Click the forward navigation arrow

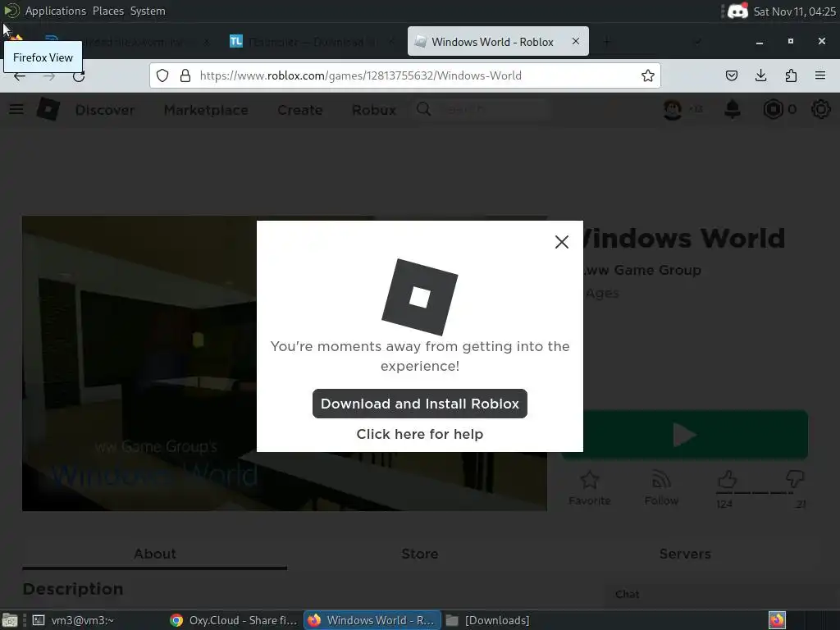49,76
